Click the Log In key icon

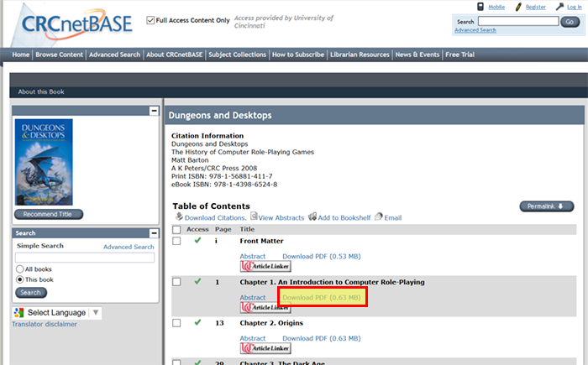[x=559, y=7]
